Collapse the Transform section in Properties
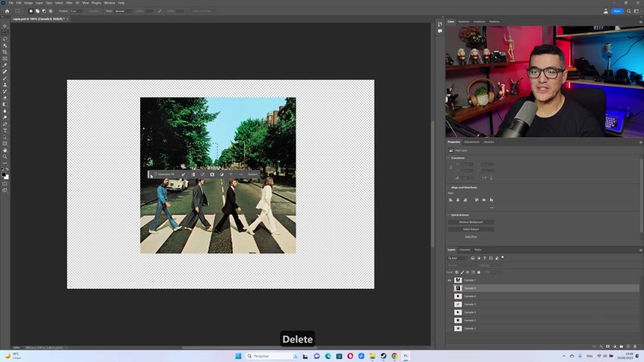 [x=449, y=158]
